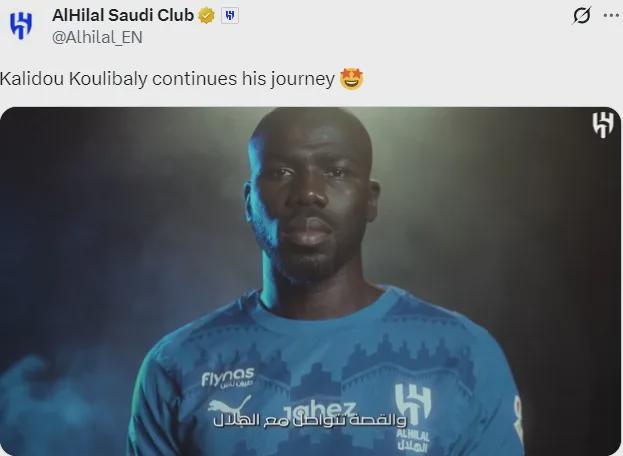The image size is (623, 456).
Task: Select the Arabic subtitle in the video
Action: 310,420
